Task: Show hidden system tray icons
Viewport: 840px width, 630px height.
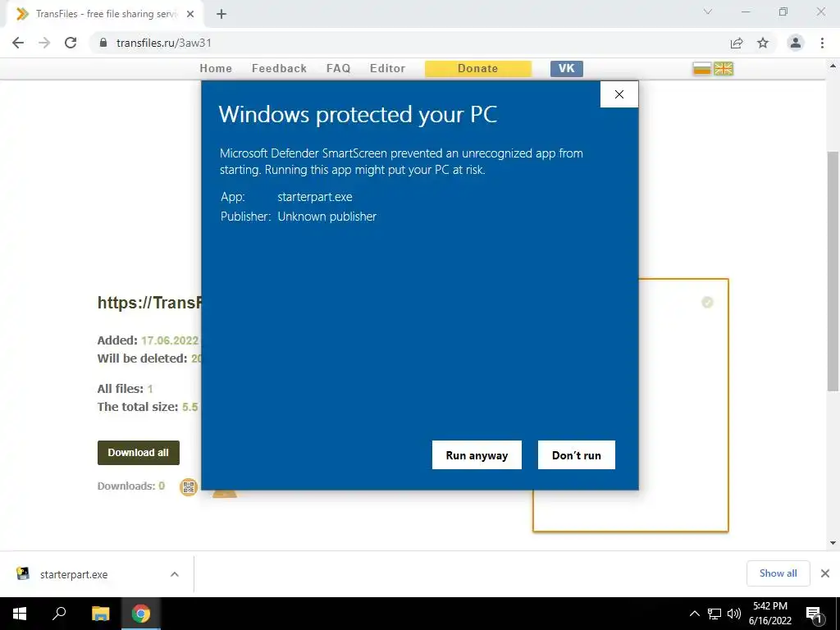Action: click(694, 614)
